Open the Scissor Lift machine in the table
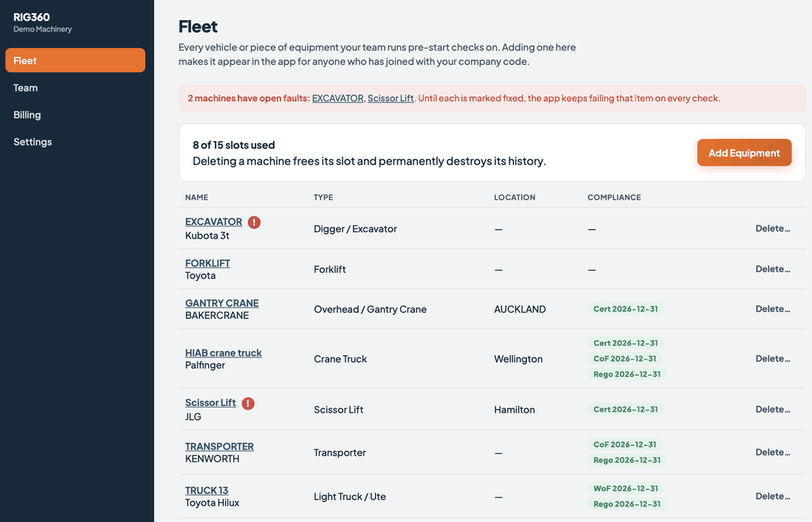Viewport: 812px width, 522px height. point(210,403)
